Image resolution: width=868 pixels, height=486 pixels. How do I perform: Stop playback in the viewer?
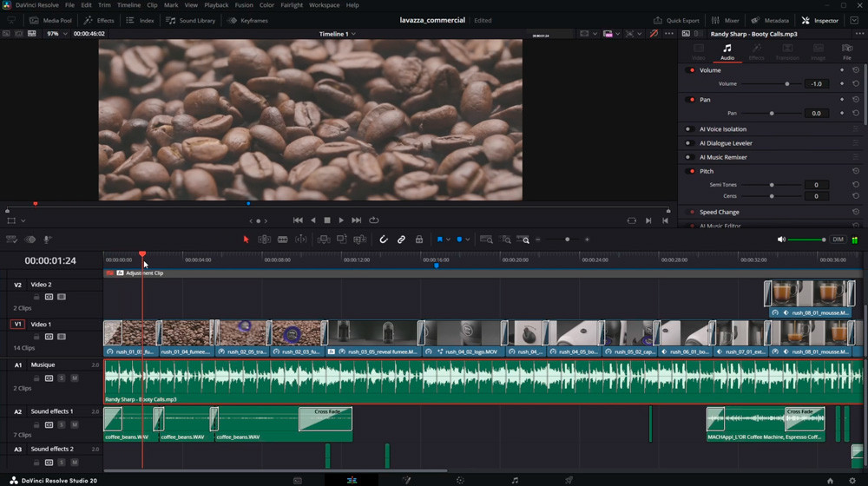327,220
